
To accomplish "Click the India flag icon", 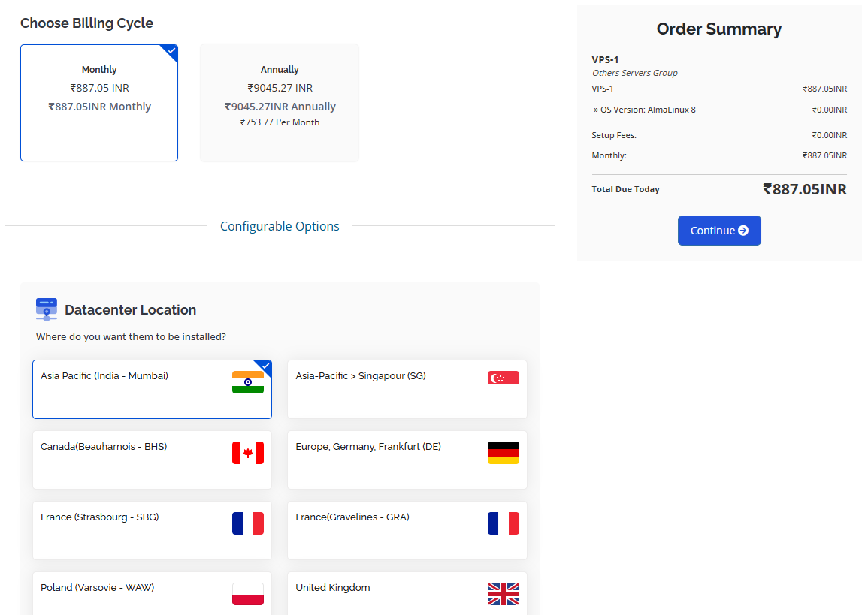I will (x=247, y=382).
